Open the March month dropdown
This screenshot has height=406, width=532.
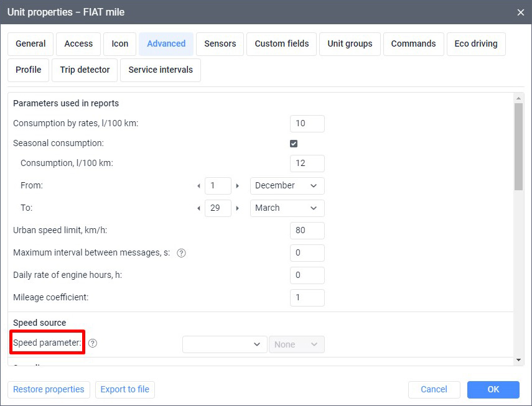(x=287, y=208)
